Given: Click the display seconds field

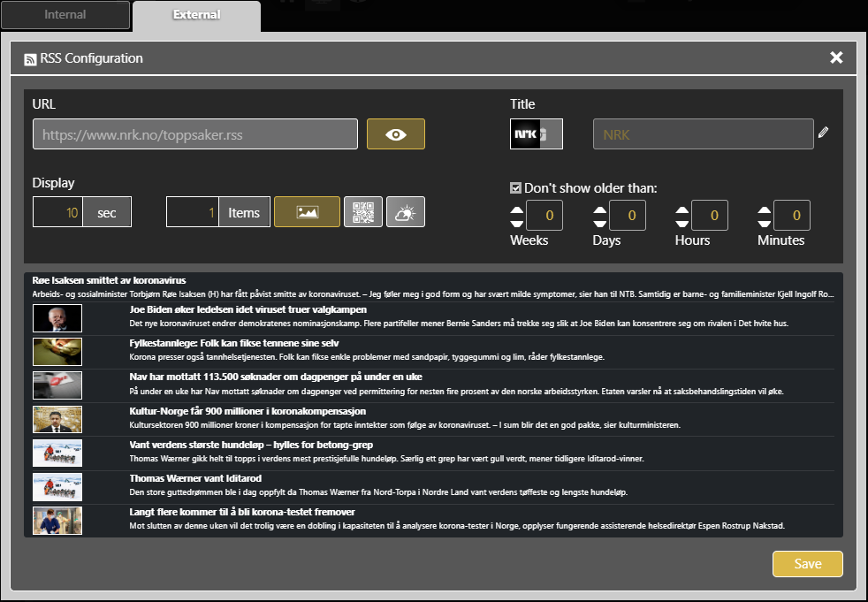Looking at the screenshot, I should click(57, 211).
